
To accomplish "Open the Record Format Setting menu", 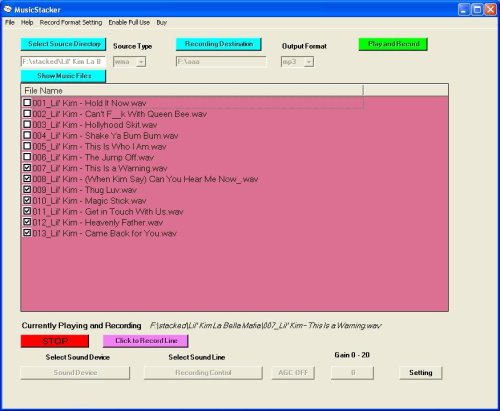I will pos(71,22).
